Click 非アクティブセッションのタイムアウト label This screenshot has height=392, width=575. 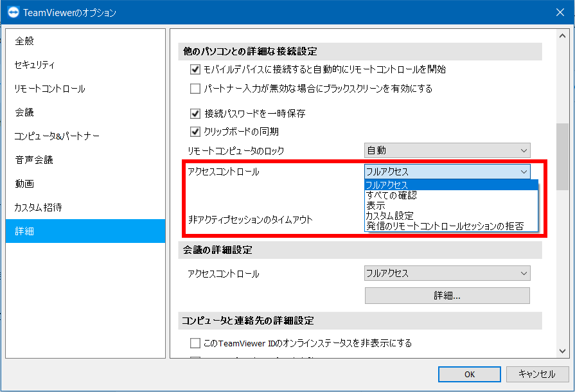click(251, 220)
